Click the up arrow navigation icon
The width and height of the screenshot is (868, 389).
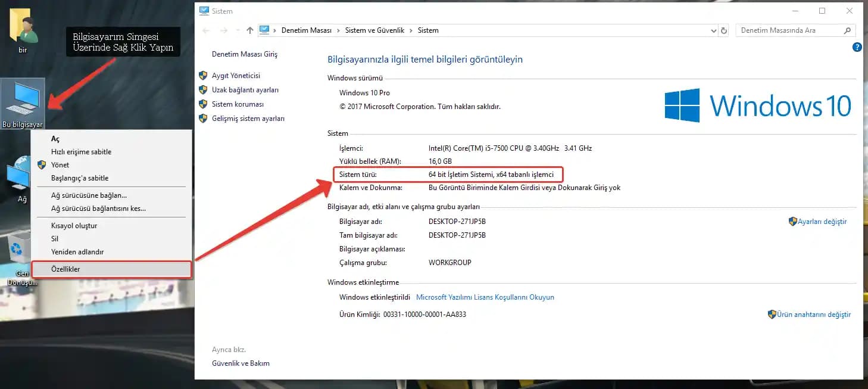pyautogui.click(x=249, y=30)
